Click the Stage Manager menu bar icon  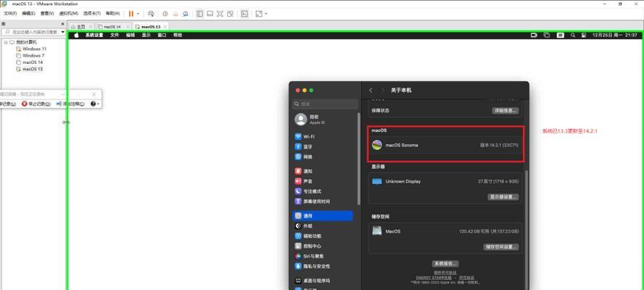click(547, 36)
